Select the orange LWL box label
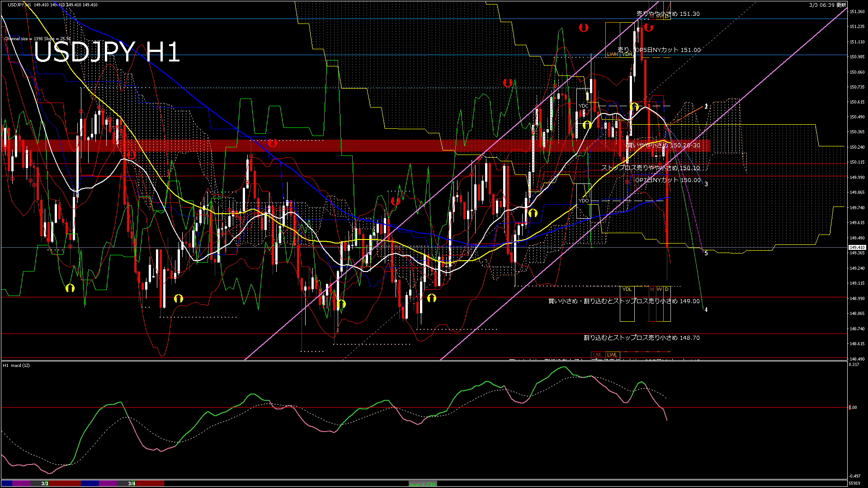868x488 pixels. tap(612, 355)
